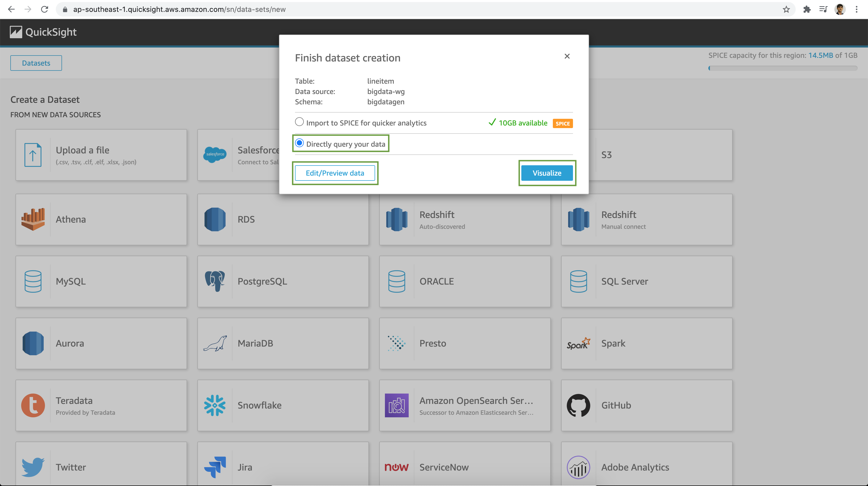The image size is (868, 486).
Task: Select the Snowflake logo icon
Action: coord(215,405)
